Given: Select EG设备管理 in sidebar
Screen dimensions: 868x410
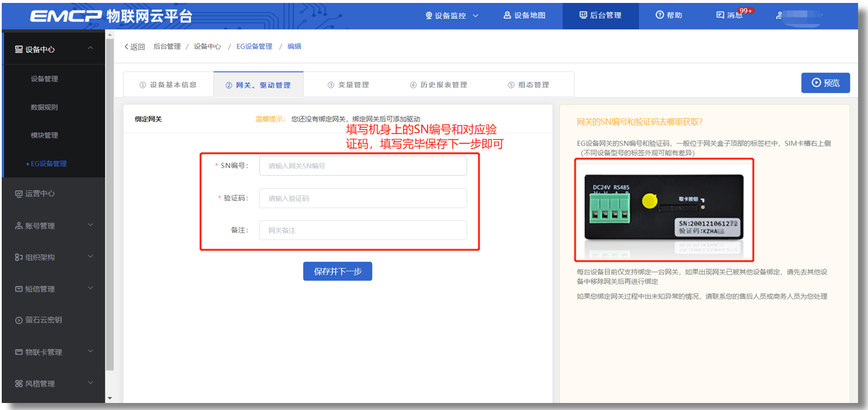Looking at the screenshot, I should pyautogui.click(x=48, y=164).
